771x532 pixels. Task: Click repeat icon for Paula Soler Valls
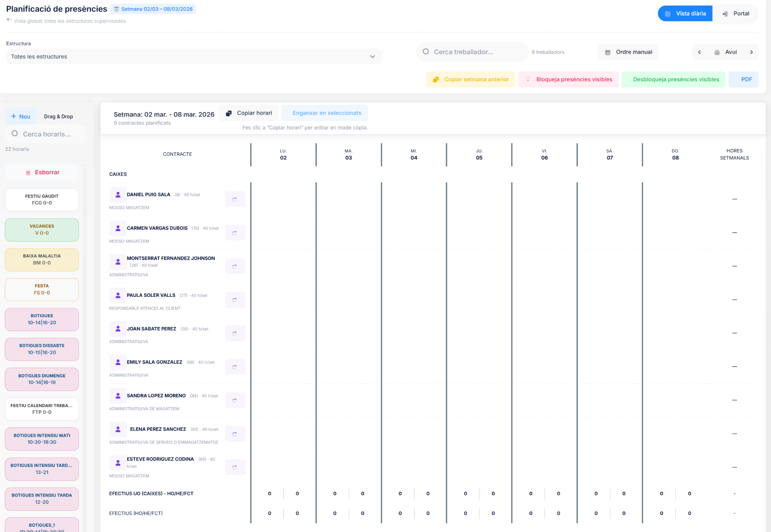235,299
